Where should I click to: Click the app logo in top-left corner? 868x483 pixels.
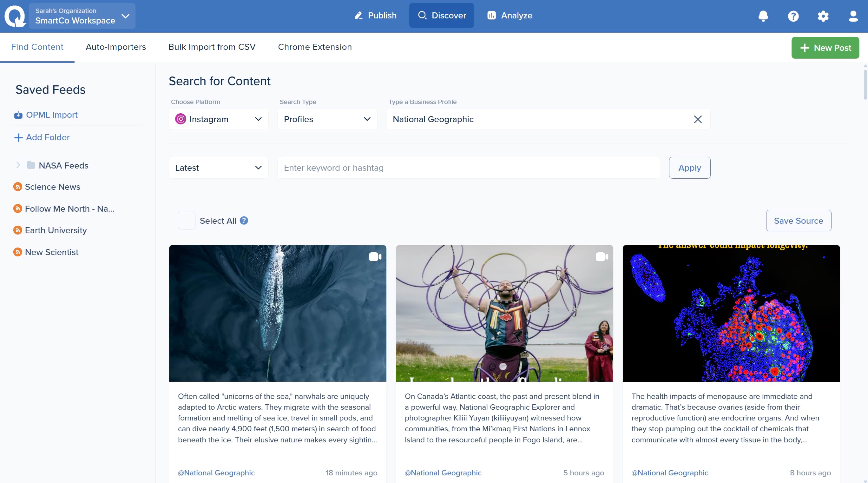(15, 16)
